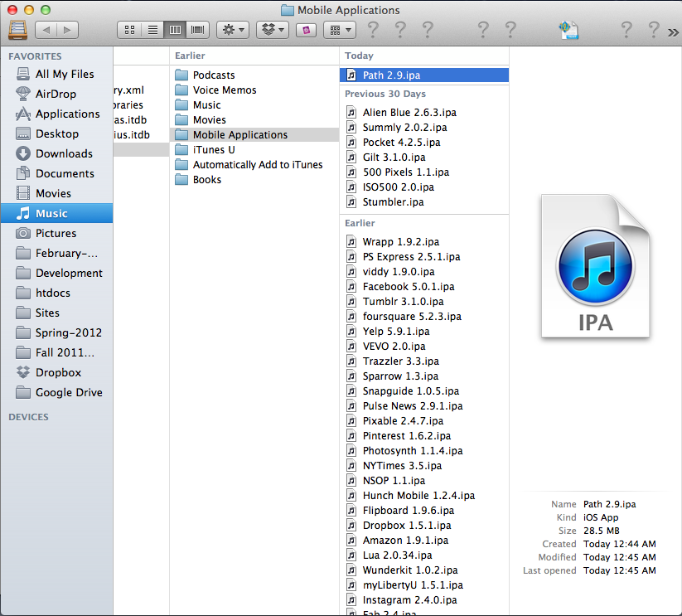Screen dimensions: 682x616
Task: Open Downloads in sidebar
Action: point(56,153)
